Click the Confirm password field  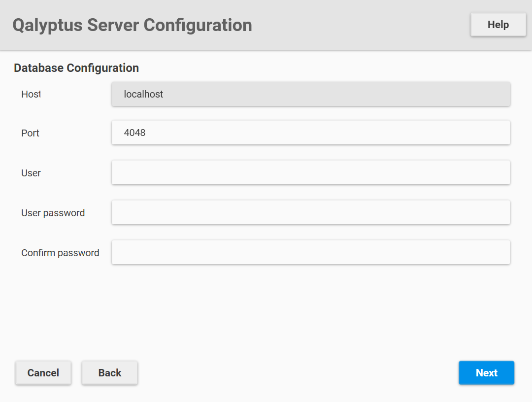point(310,252)
